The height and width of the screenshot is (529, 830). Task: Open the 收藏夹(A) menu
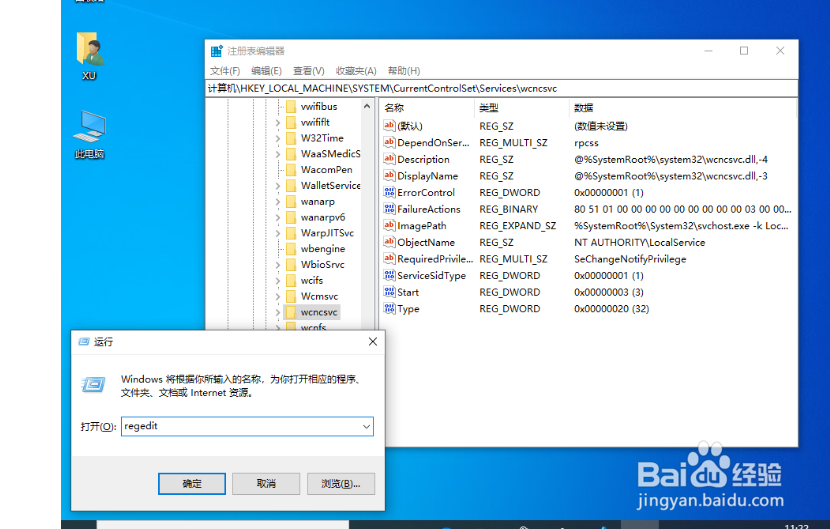(x=356, y=70)
